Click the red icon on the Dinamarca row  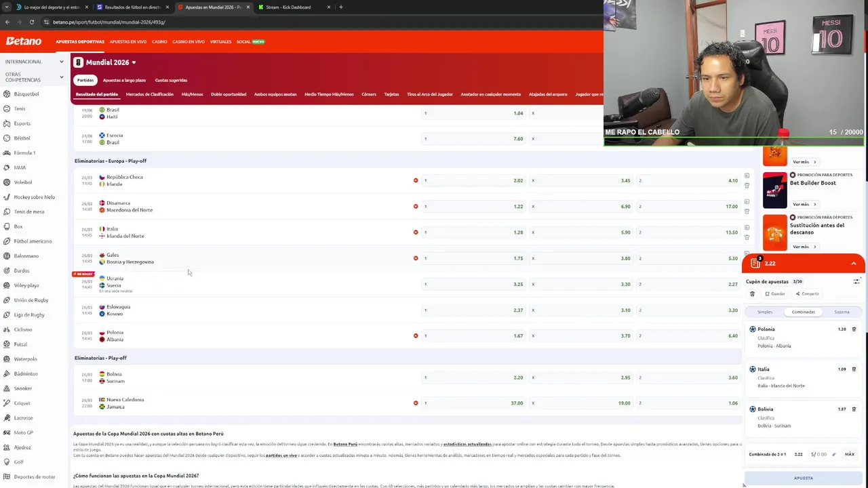(416, 206)
